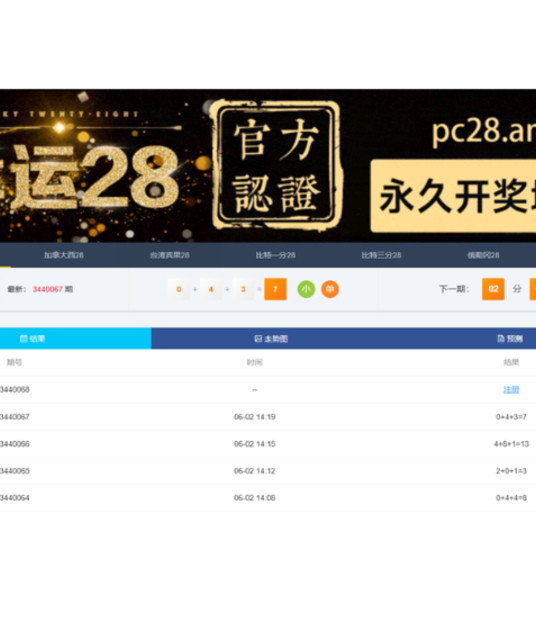Viewport: 536px width, 640px height.
Task: Open the 加拿大西28 nav tab
Action: 64,255
